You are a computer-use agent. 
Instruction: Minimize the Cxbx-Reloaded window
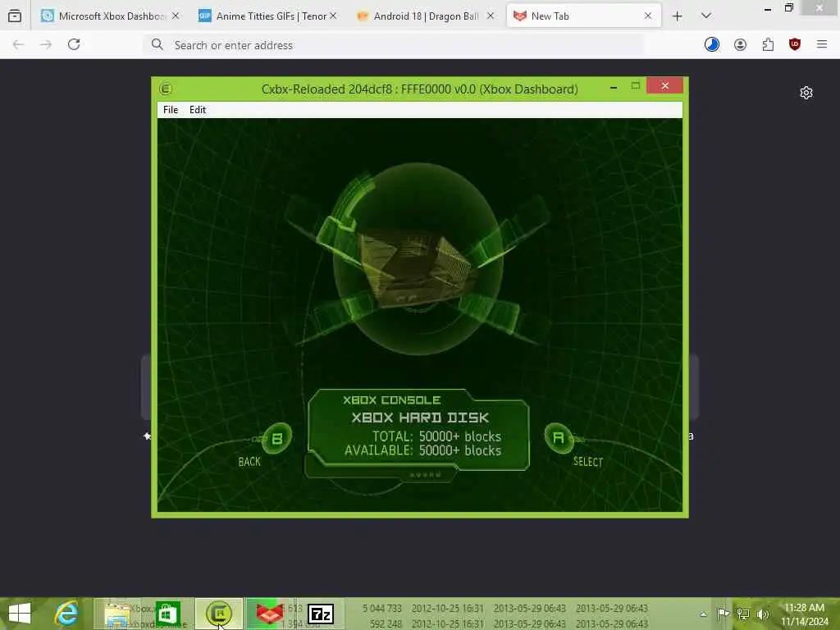coord(614,87)
